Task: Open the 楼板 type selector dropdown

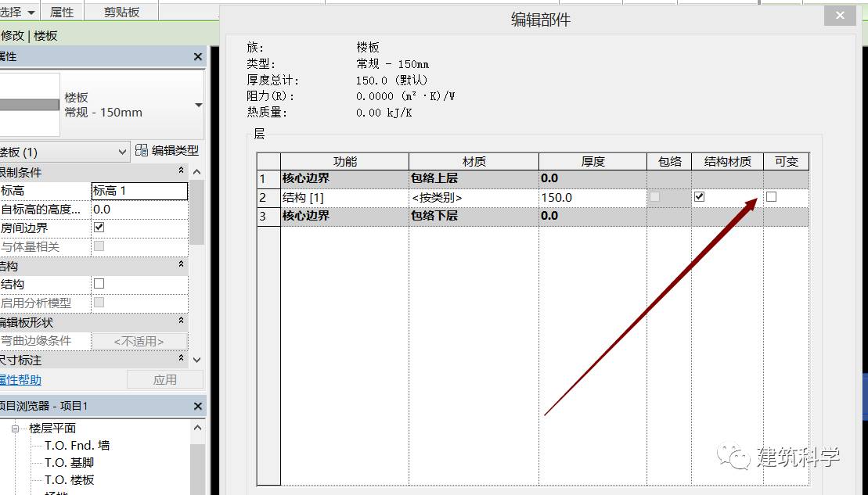Action: 198,105
